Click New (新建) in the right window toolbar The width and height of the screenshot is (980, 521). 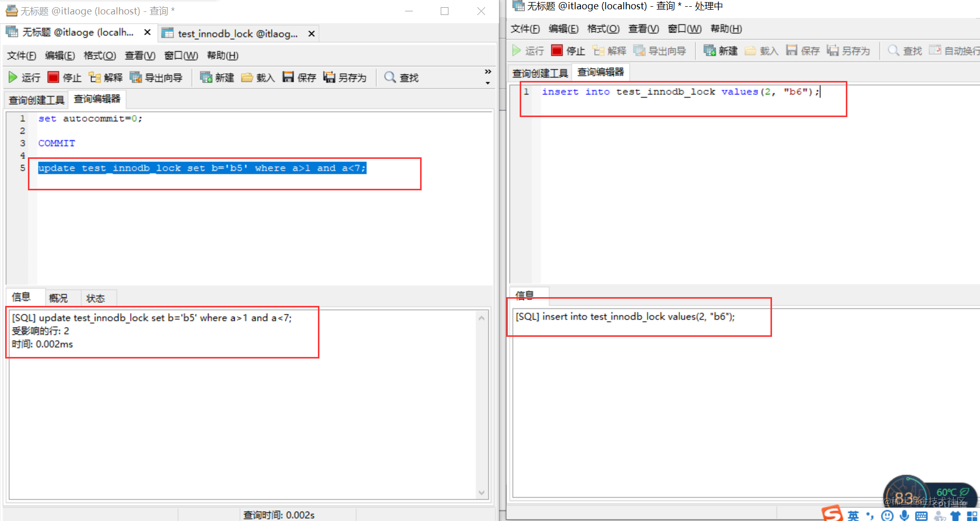[721, 51]
